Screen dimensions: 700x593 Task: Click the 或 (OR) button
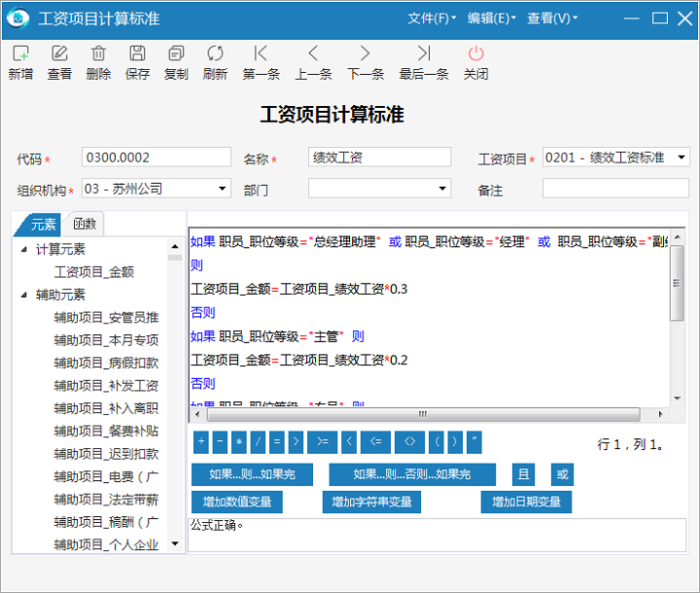[x=563, y=474]
